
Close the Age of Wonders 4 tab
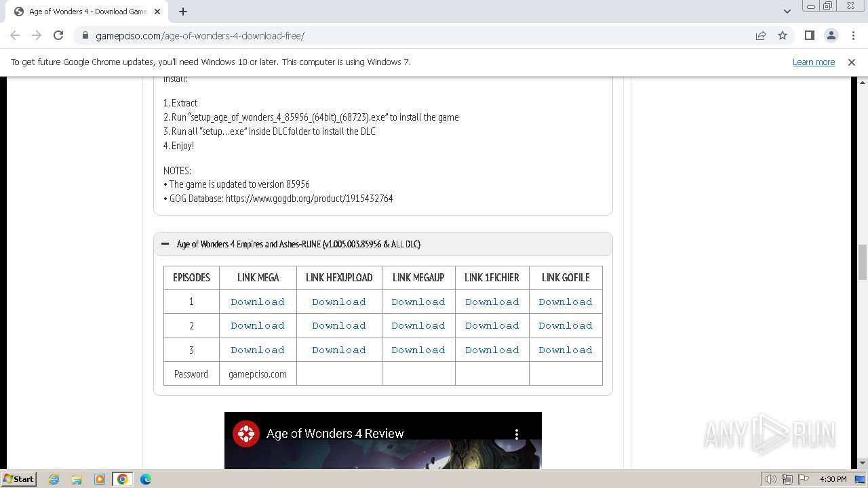pos(157,12)
